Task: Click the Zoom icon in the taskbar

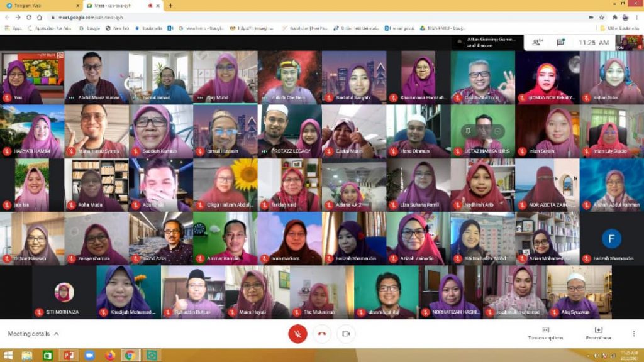Action: pos(89,356)
